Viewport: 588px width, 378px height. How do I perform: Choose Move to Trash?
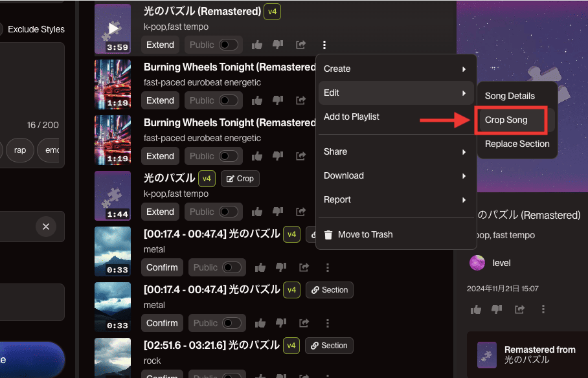396,235
